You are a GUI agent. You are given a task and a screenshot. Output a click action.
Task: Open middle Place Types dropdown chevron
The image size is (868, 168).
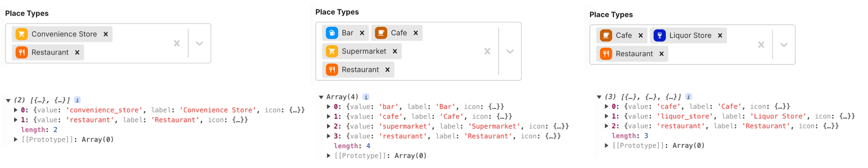(510, 52)
